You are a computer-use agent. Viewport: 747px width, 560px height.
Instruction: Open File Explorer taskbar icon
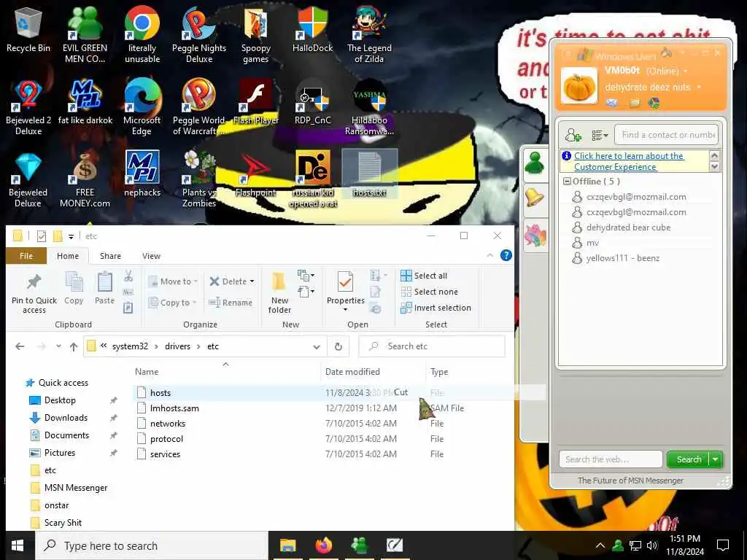coord(287,545)
